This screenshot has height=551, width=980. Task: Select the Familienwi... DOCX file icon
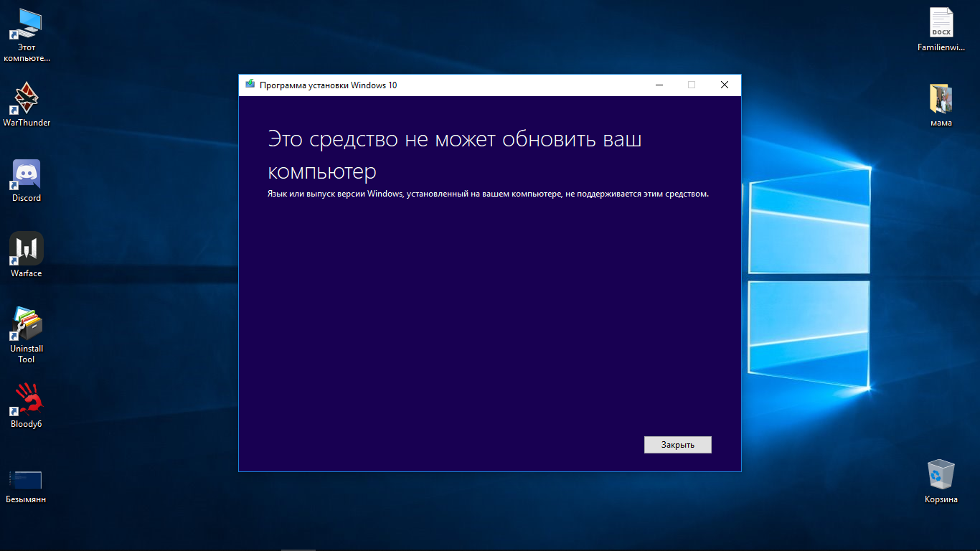[x=941, y=30]
